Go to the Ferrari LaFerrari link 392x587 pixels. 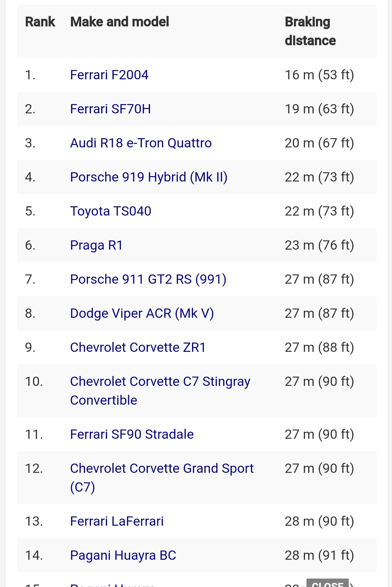(117, 521)
